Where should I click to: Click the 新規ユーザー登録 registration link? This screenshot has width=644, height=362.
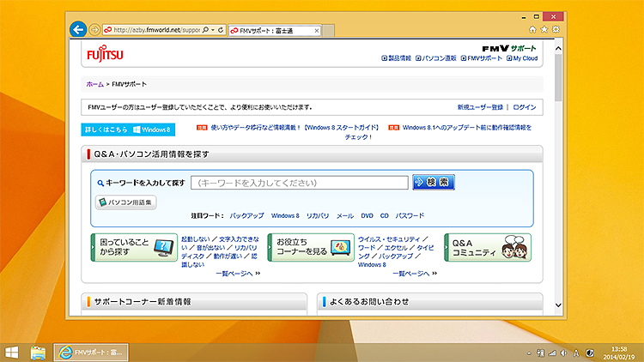pos(480,107)
